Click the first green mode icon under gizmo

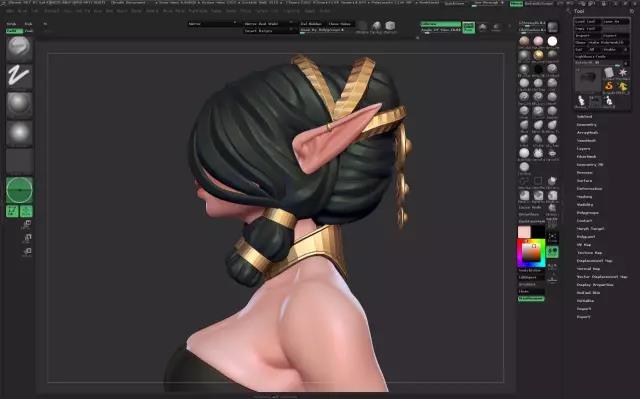[x=12, y=211]
